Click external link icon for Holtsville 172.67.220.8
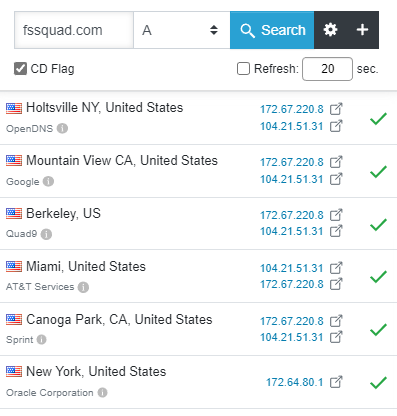 [x=336, y=109]
